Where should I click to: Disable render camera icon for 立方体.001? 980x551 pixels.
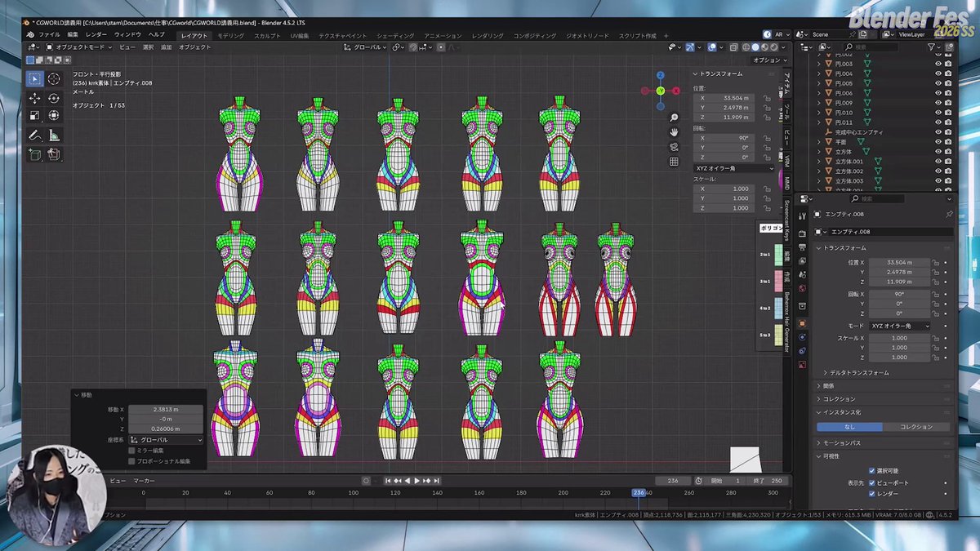(x=948, y=161)
